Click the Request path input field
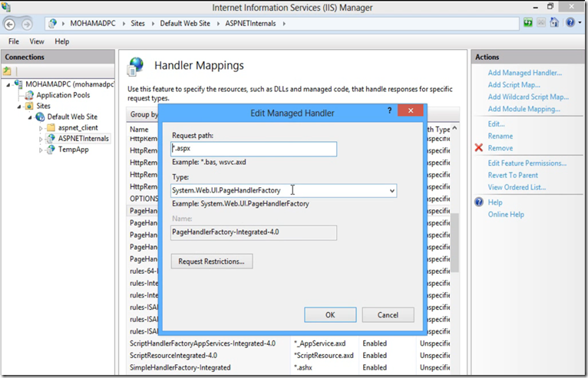 [x=253, y=149]
